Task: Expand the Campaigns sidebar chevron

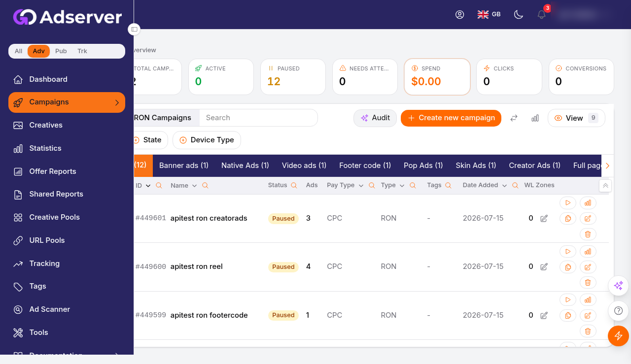Action: tap(117, 102)
